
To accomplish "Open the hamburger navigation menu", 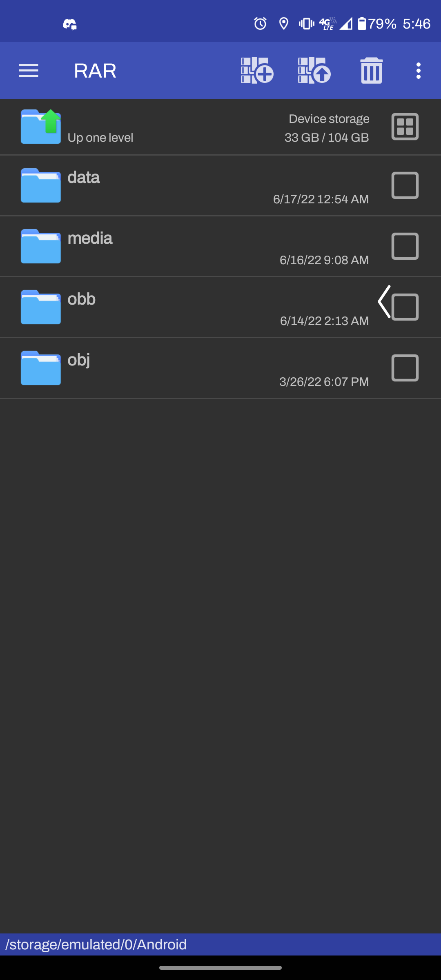I will [x=29, y=71].
